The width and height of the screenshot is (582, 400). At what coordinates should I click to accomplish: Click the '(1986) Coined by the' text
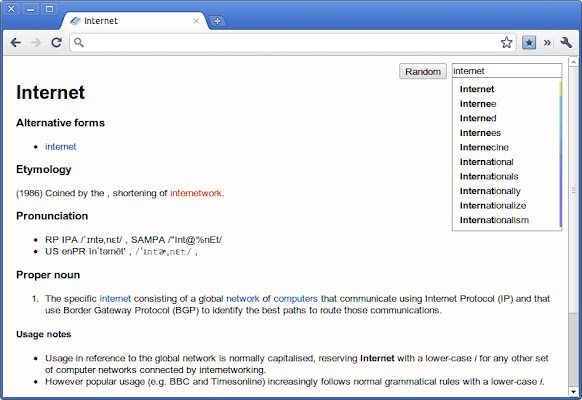(60, 193)
